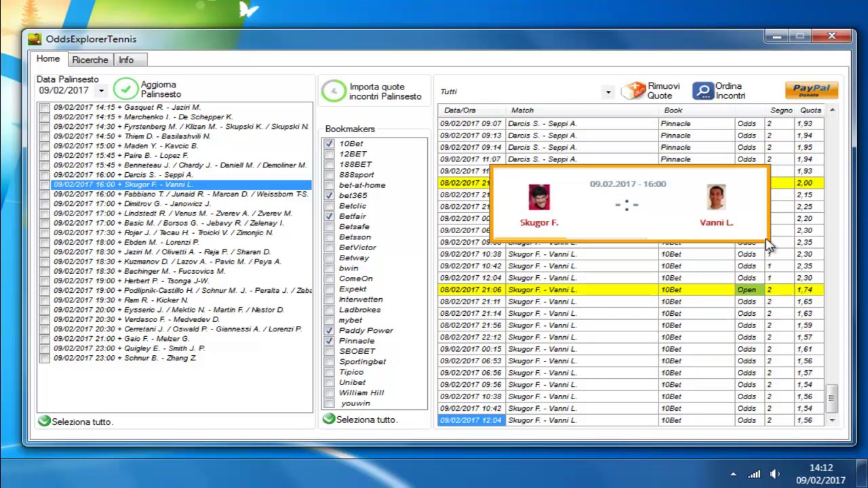Screen dimensions: 868x488
Task: Check the SBOBET bookmaker checkbox
Action: pyautogui.click(x=329, y=351)
